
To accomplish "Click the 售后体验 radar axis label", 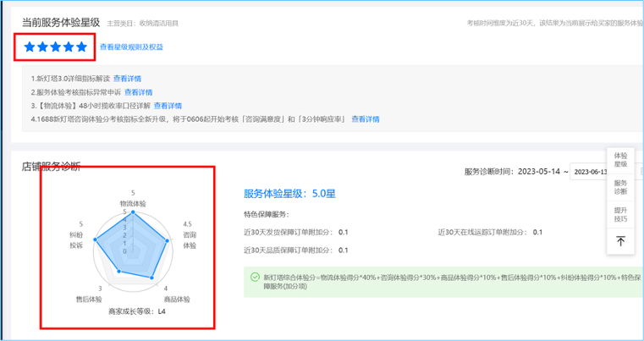I will pos(88,300).
